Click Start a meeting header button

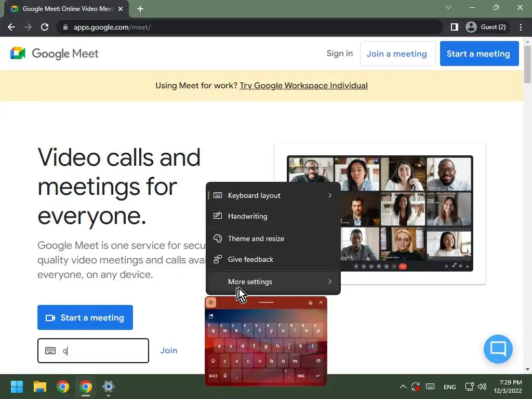point(479,54)
